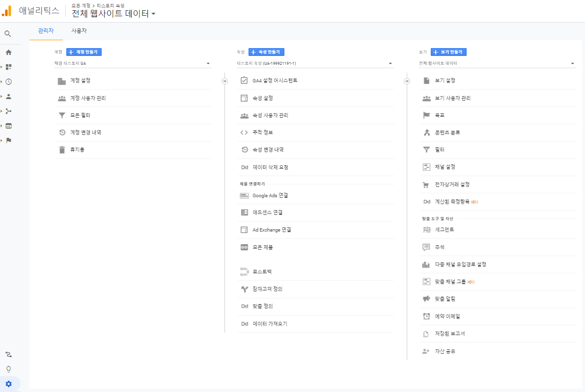Screen dimensions: 585x392
Task: Open the 전체 웹사이트 데이터 header selector
Action: [x=113, y=14]
